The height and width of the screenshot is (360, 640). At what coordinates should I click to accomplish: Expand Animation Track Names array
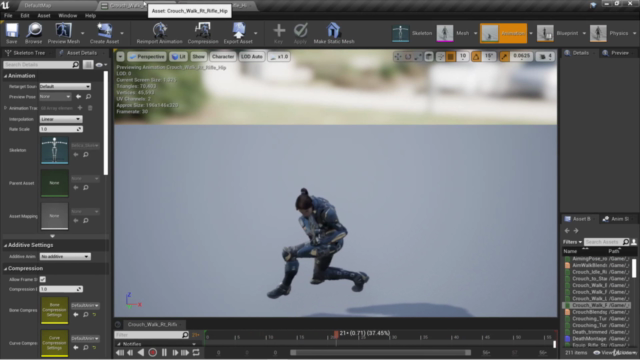[5, 108]
